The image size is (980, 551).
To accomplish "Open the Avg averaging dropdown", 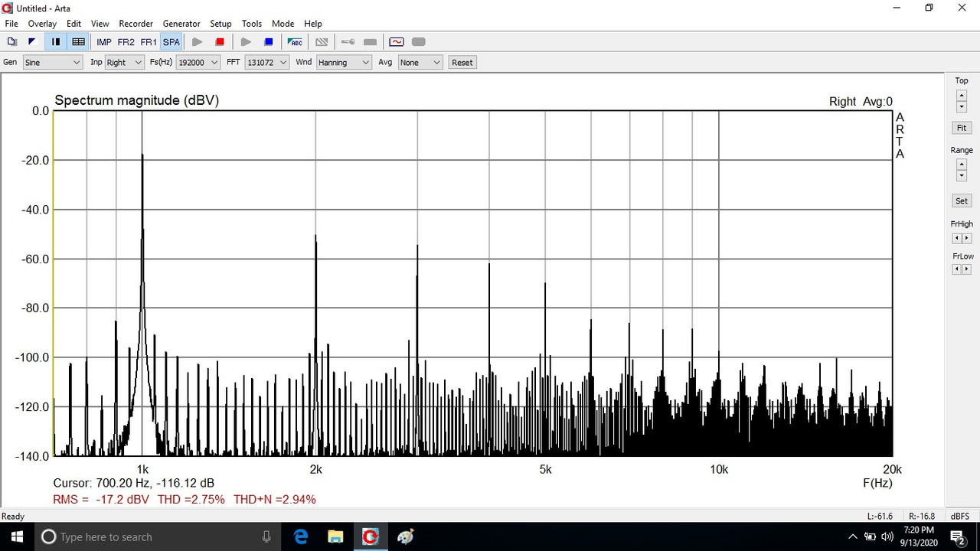I will pyautogui.click(x=420, y=63).
